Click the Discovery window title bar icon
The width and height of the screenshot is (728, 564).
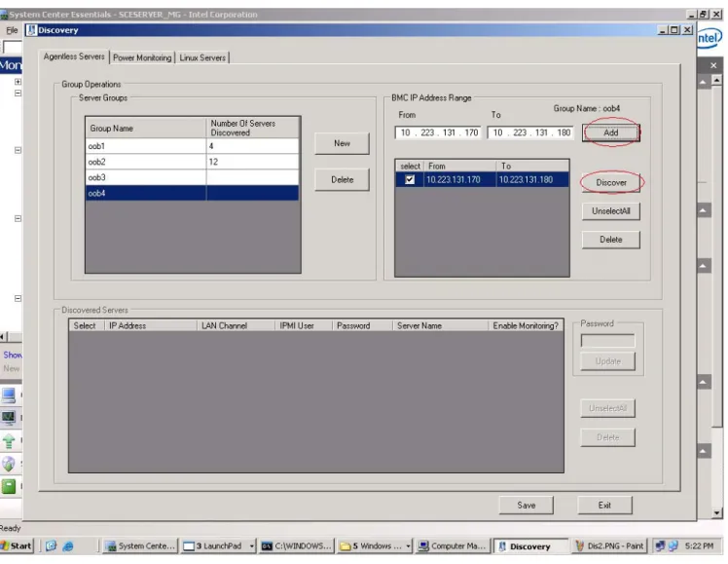click(31, 30)
